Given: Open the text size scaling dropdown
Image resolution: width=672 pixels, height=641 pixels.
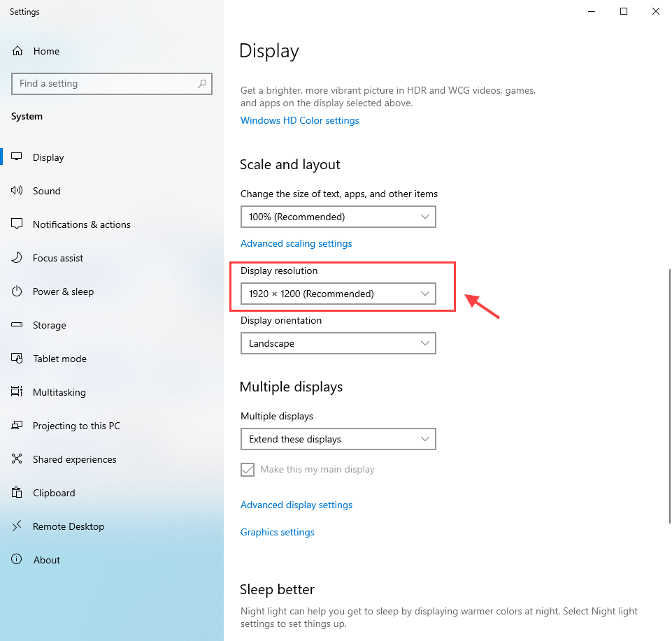Looking at the screenshot, I should [x=338, y=217].
